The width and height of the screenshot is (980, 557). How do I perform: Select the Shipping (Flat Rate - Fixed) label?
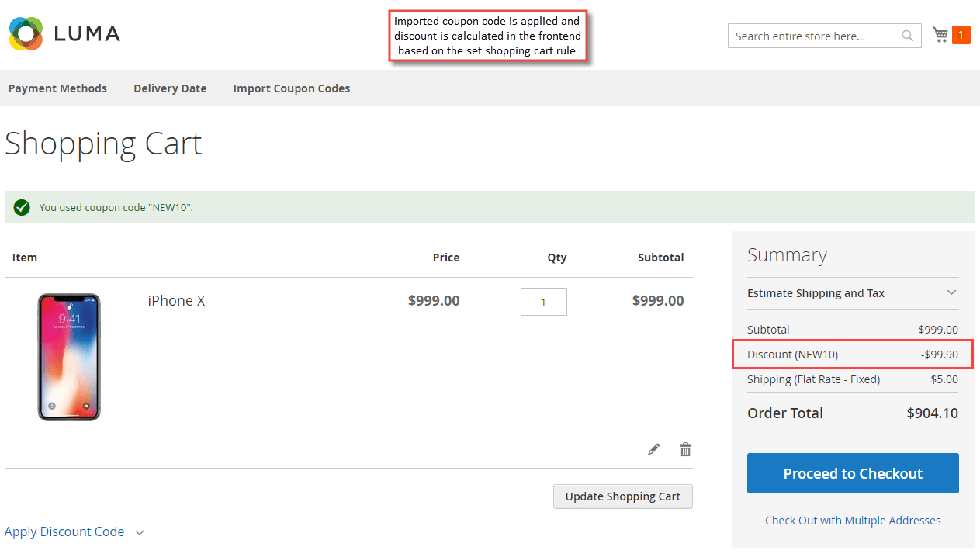coord(813,379)
